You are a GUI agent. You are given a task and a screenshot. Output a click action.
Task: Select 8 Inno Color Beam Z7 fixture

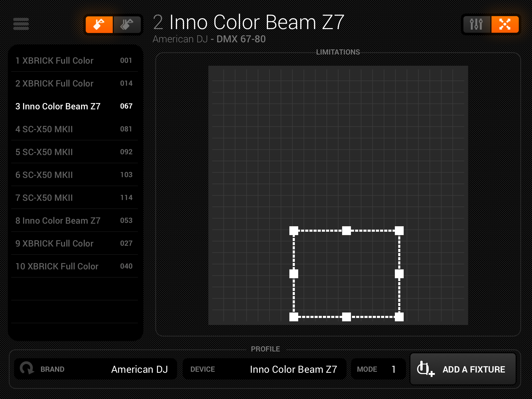tap(74, 221)
